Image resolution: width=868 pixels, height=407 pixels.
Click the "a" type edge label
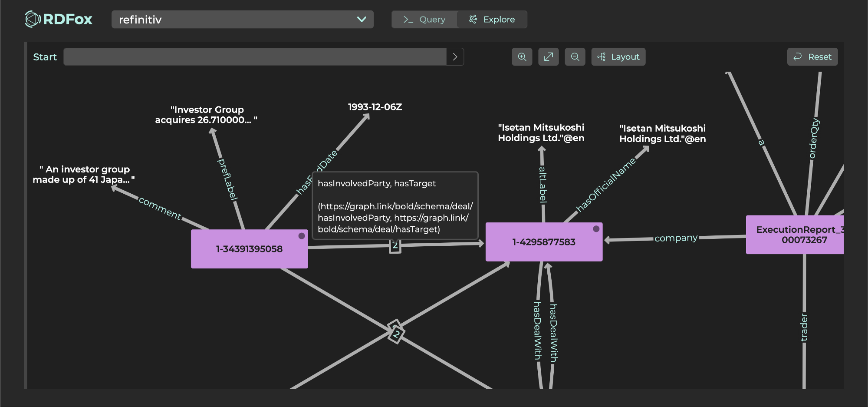(761, 142)
